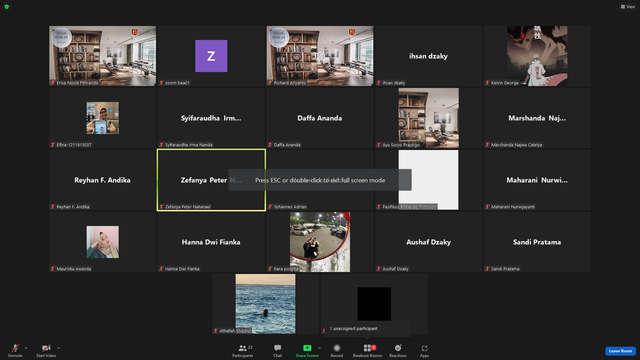Select tiara puspita's parking lot photo tile
This screenshot has width=640, height=360.
point(320,242)
